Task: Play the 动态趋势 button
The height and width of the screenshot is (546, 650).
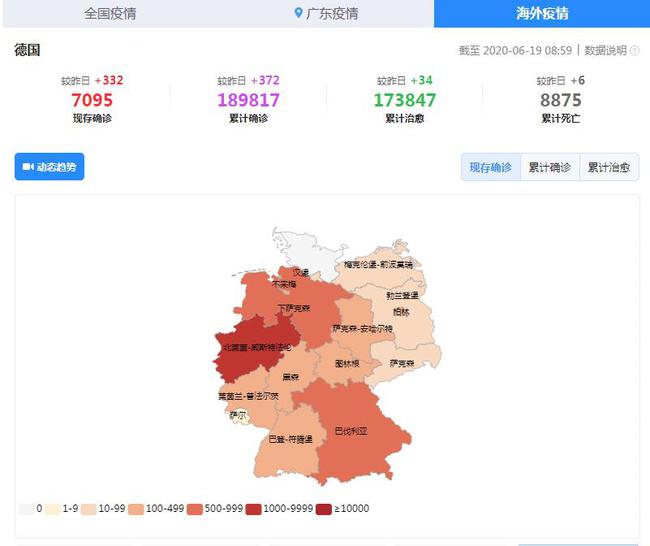Action: click(49, 167)
